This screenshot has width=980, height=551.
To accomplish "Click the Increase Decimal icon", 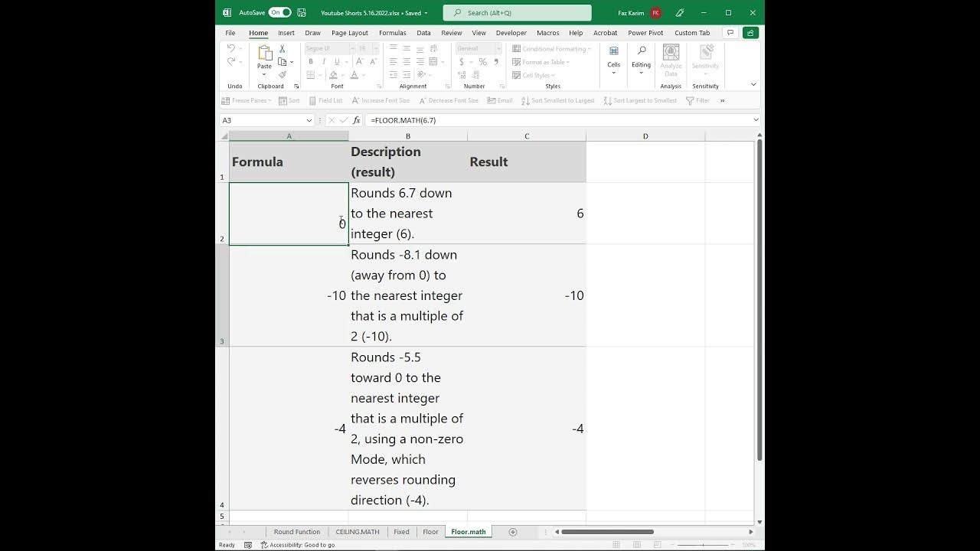I will 462,75.
